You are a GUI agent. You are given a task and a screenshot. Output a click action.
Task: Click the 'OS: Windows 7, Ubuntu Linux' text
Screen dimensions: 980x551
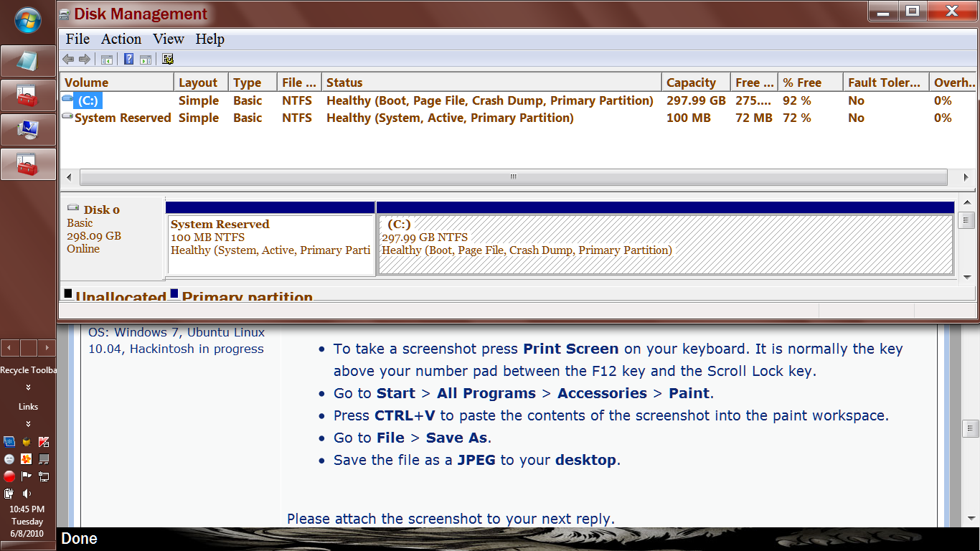point(176,332)
